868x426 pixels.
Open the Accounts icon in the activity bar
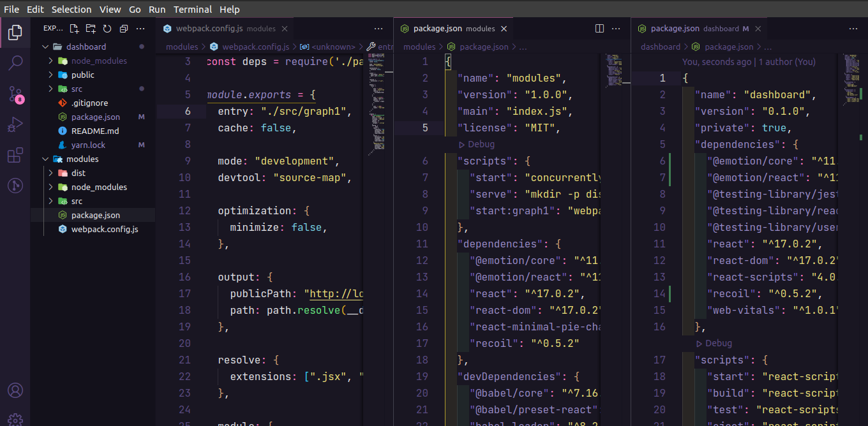click(x=15, y=390)
